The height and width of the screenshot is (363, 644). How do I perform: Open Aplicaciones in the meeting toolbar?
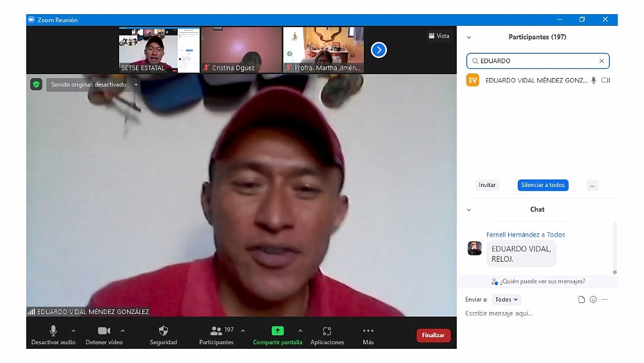[x=327, y=334]
